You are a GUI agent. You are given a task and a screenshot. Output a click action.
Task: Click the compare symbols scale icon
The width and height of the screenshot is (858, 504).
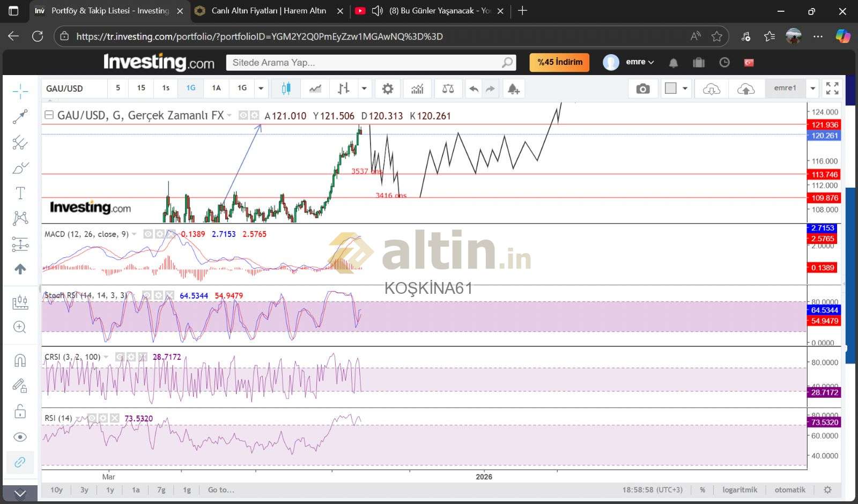tap(448, 88)
